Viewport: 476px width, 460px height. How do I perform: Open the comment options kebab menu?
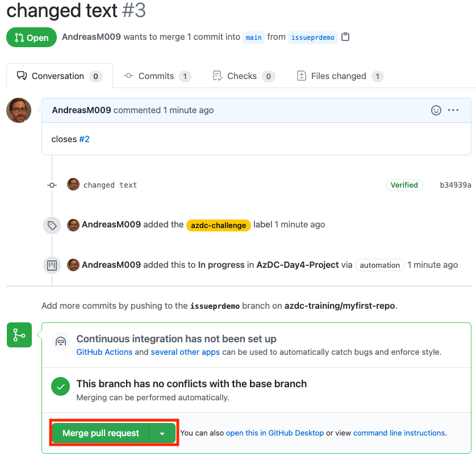453,110
